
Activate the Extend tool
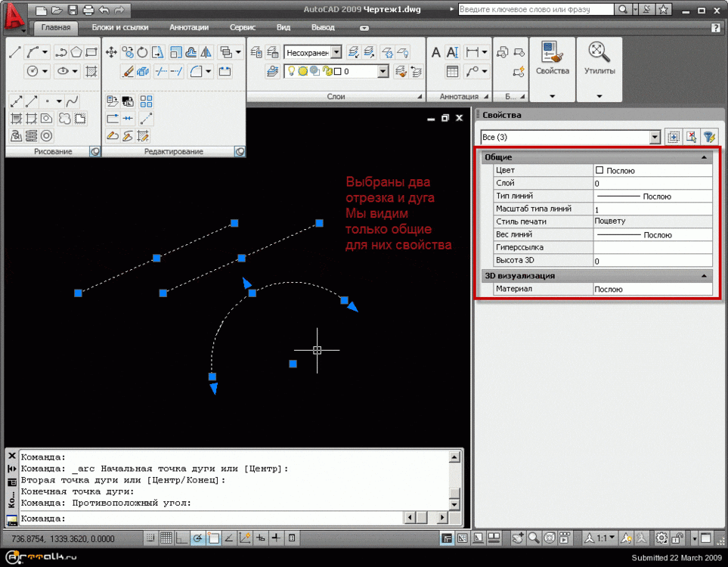[x=176, y=72]
